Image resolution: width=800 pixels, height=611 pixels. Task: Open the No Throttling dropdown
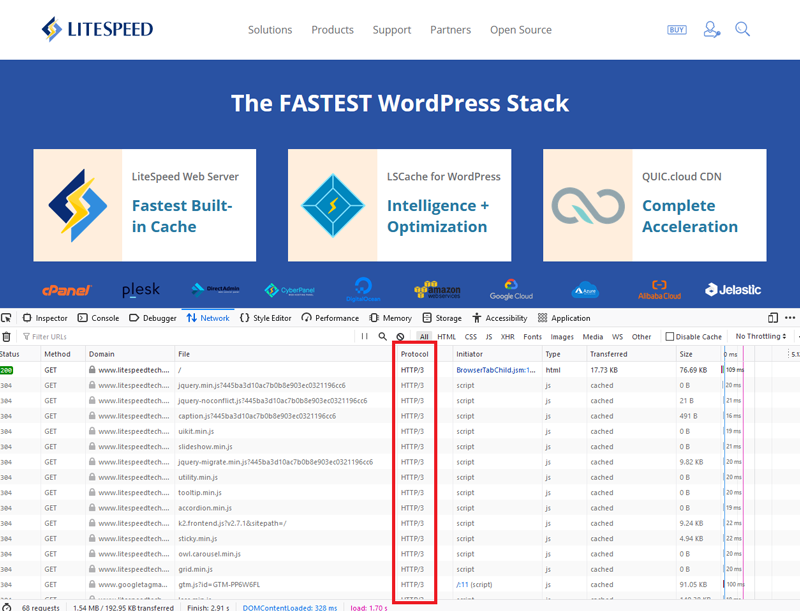760,337
